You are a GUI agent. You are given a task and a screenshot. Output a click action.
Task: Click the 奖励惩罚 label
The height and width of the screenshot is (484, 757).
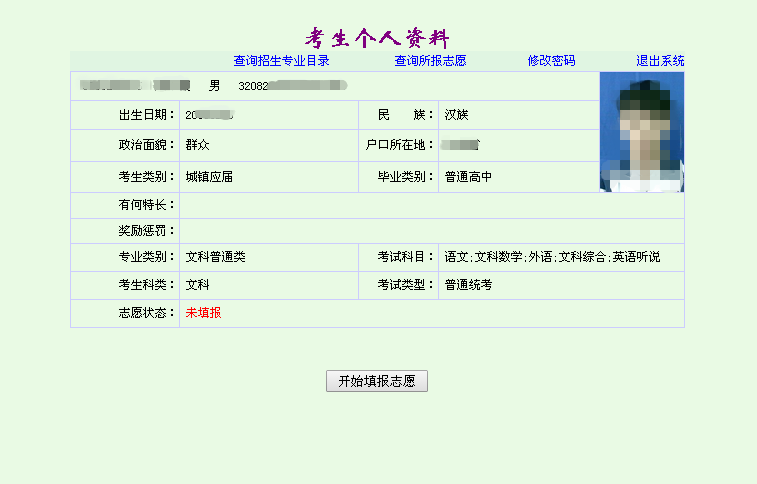tap(146, 231)
